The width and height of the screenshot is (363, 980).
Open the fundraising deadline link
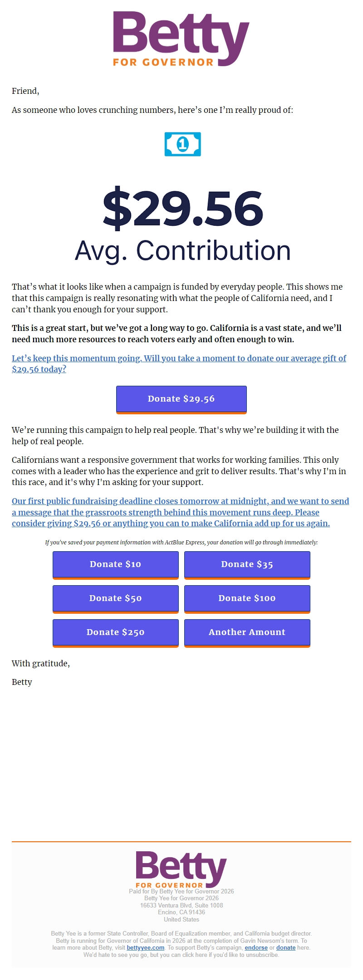point(180,501)
